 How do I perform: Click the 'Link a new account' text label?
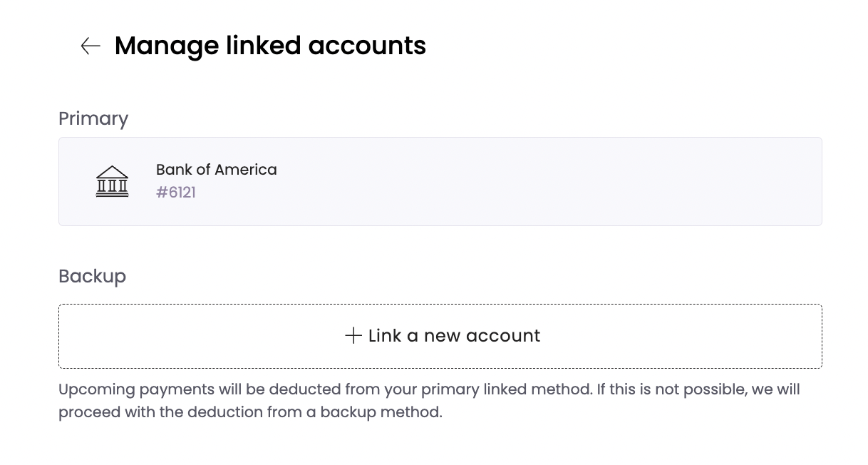(x=454, y=336)
